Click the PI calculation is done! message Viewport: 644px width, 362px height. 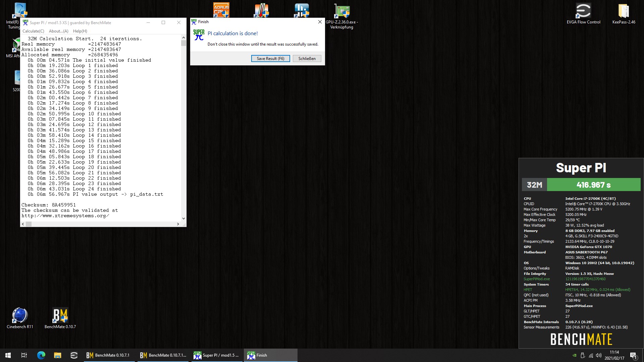(x=233, y=33)
